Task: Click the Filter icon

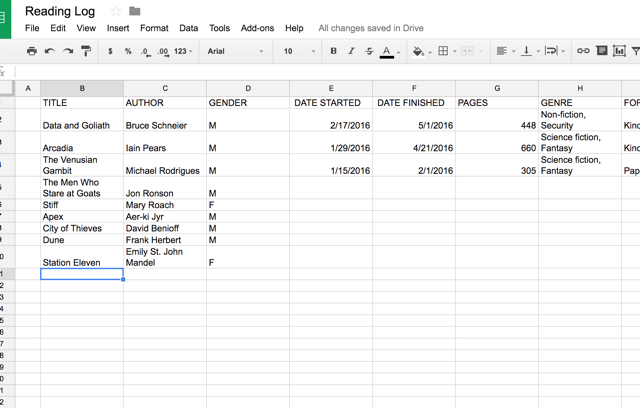Action: [635, 51]
